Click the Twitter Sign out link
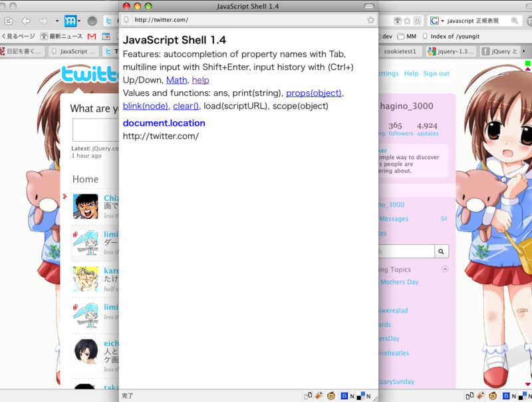Viewport: 532px width, 402px height. pyautogui.click(x=436, y=73)
